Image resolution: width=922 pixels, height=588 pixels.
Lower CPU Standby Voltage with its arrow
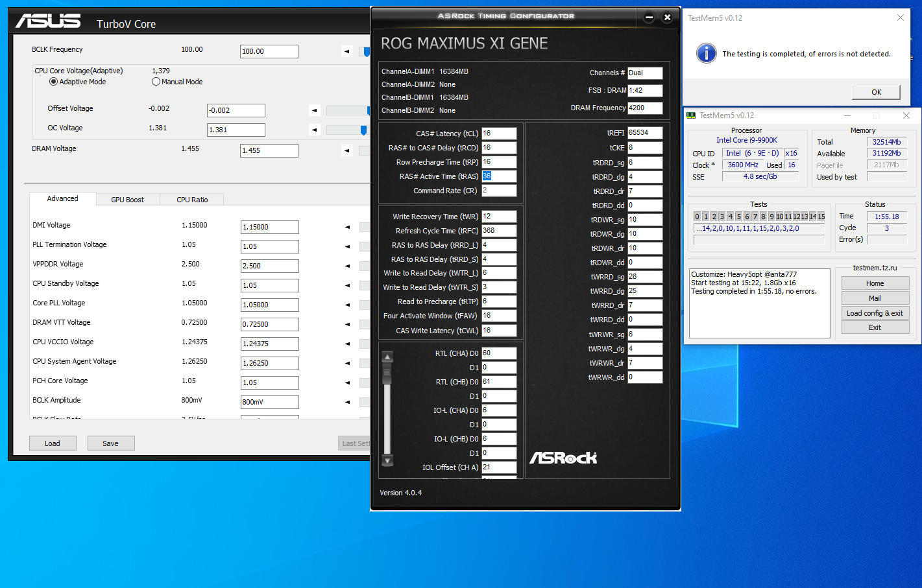point(347,285)
